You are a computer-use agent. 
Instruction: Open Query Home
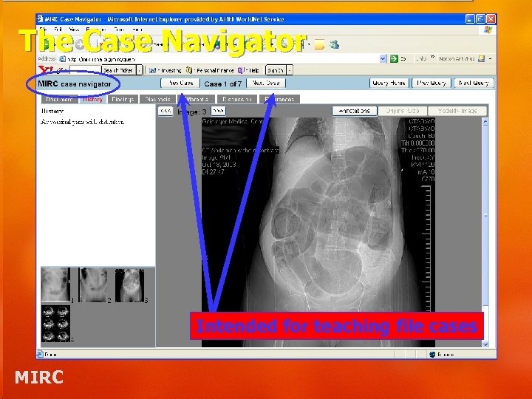(389, 83)
